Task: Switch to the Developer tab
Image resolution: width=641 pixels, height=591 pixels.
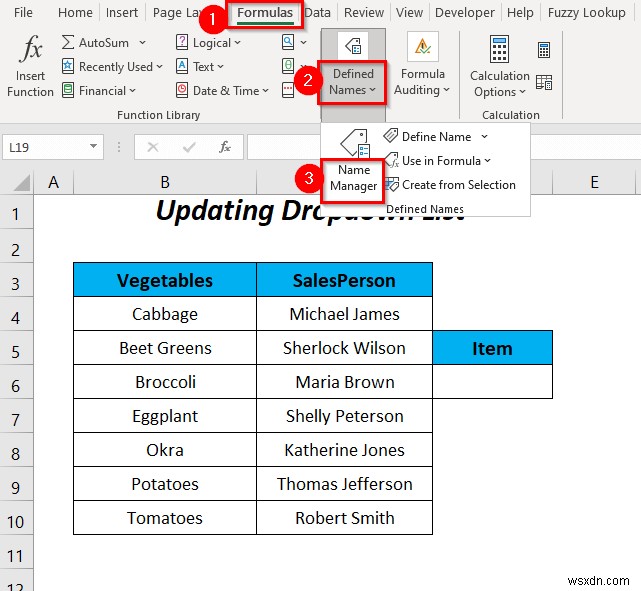Action: tap(465, 13)
